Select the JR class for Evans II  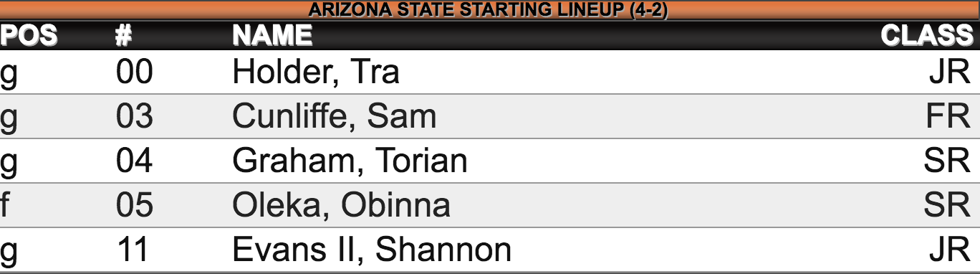click(x=951, y=250)
